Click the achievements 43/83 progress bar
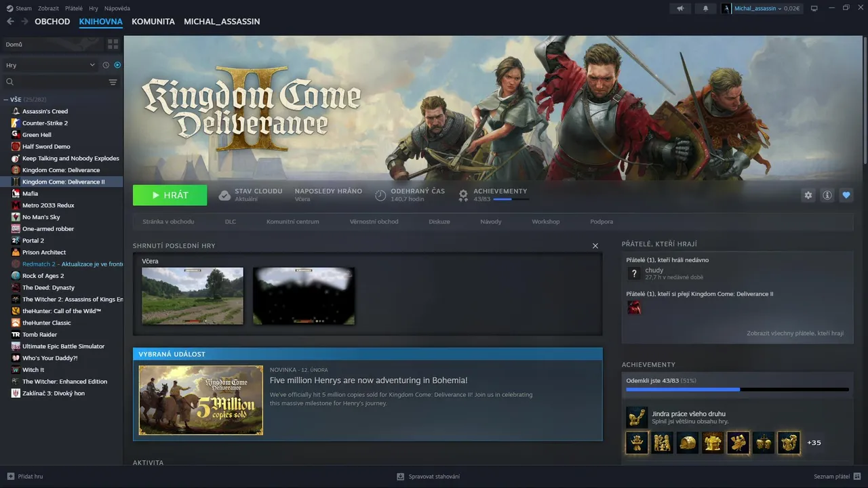868x488 pixels. click(x=737, y=390)
